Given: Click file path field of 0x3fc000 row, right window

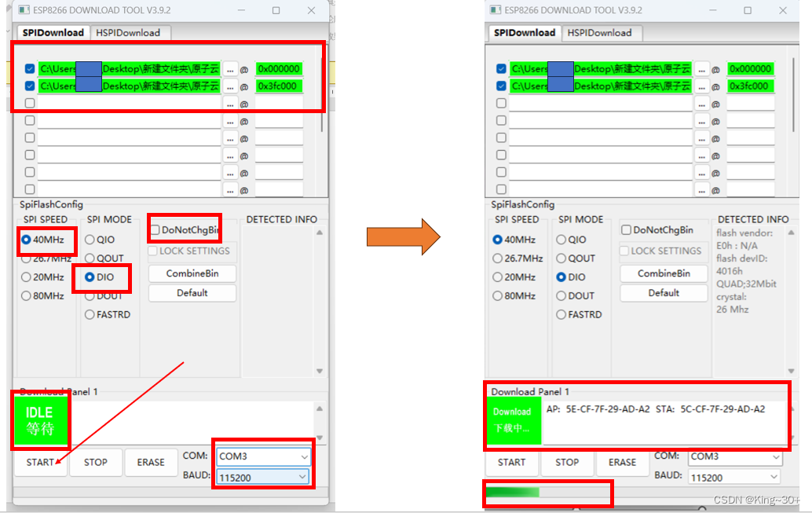Looking at the screenshot, I should (x=601, y=86).
